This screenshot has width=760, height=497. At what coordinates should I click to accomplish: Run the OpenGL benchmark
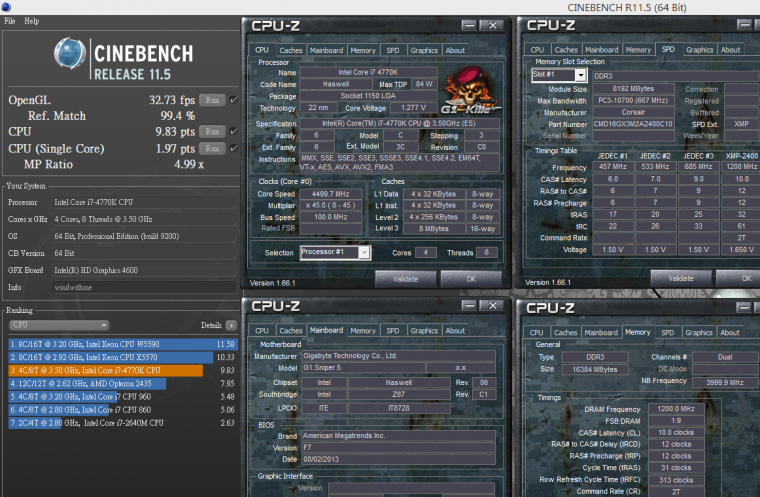(212, 100)
